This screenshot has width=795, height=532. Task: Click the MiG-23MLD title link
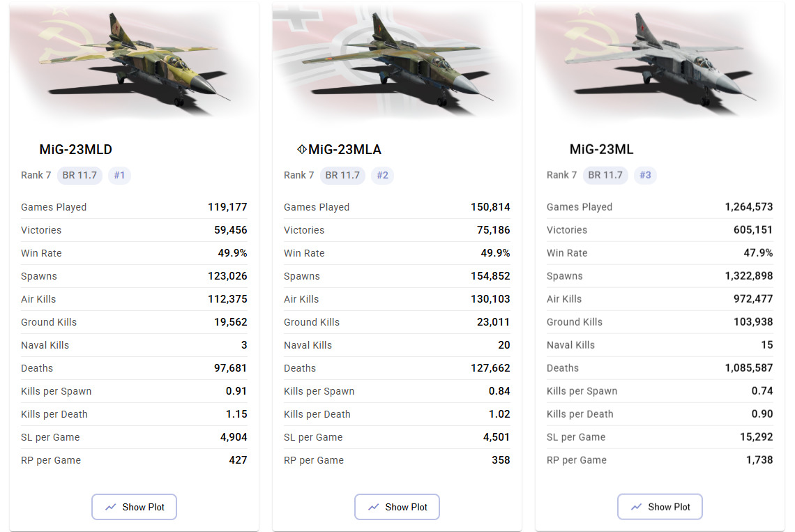[75, 149]
